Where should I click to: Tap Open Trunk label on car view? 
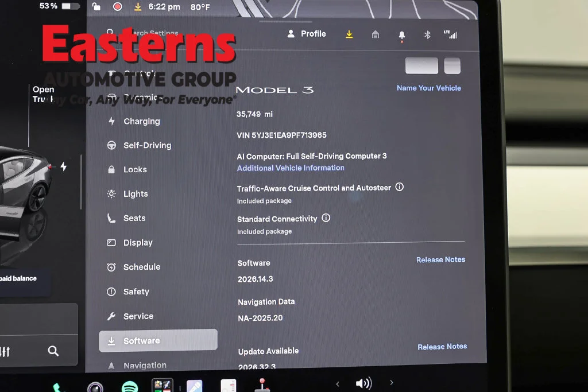click(x=43, y=94)
